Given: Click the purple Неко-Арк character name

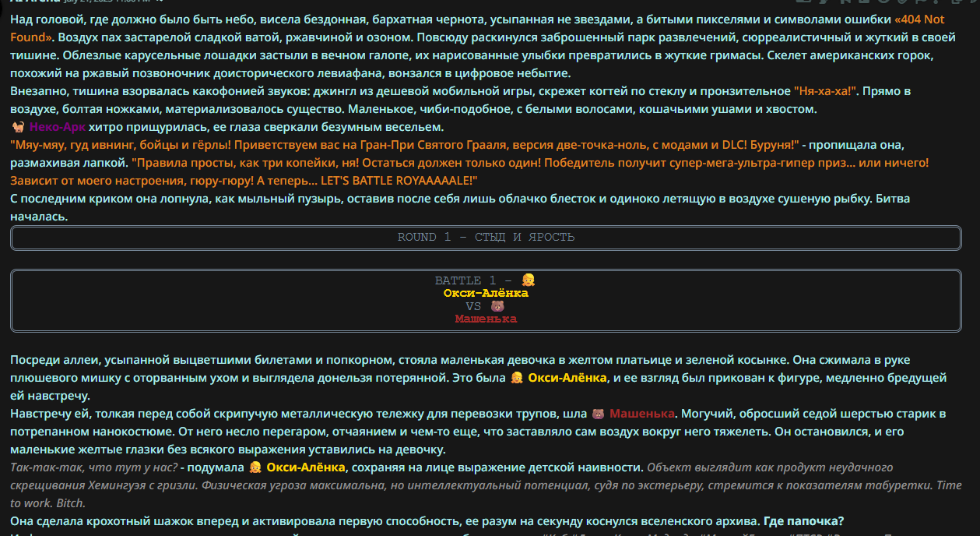Looking at the screenshot, I should click(x=58, y=127).
